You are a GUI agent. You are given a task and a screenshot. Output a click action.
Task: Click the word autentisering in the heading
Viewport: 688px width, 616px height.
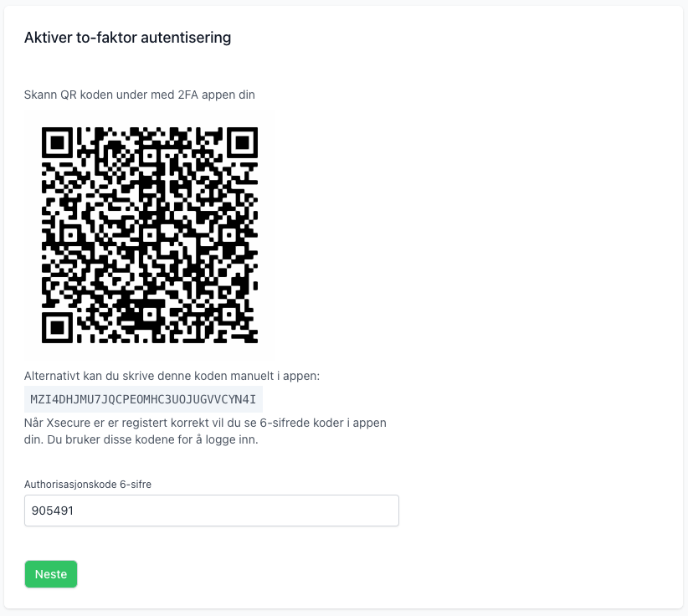(x=189, y=38)
